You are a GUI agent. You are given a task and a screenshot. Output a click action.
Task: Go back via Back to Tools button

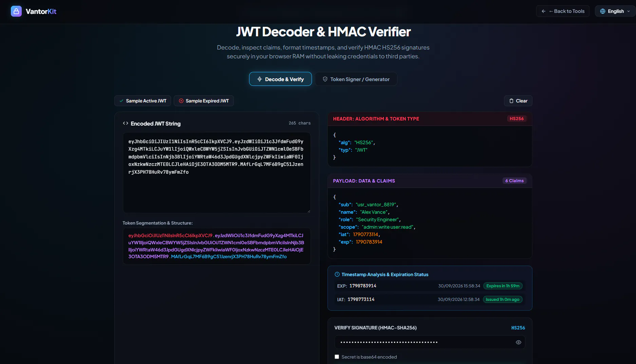click(563, 11)
